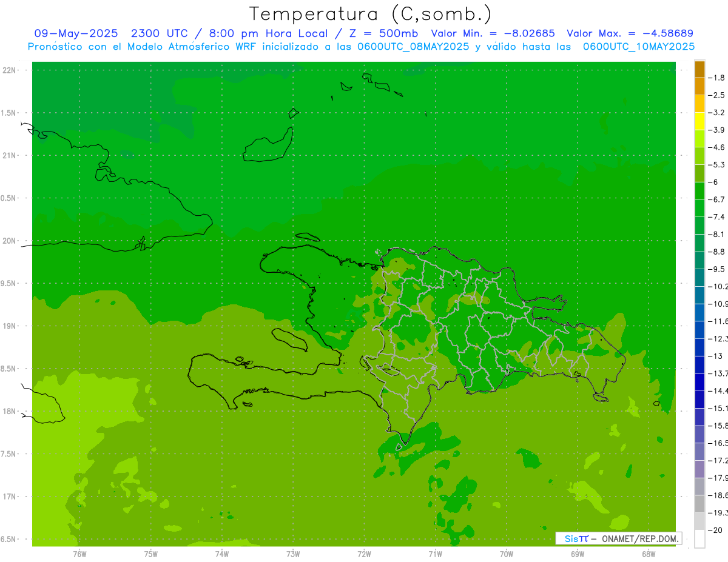Click the 74W longitude axis label
This screenshot has height=562, width=728.
coord(222,554)
